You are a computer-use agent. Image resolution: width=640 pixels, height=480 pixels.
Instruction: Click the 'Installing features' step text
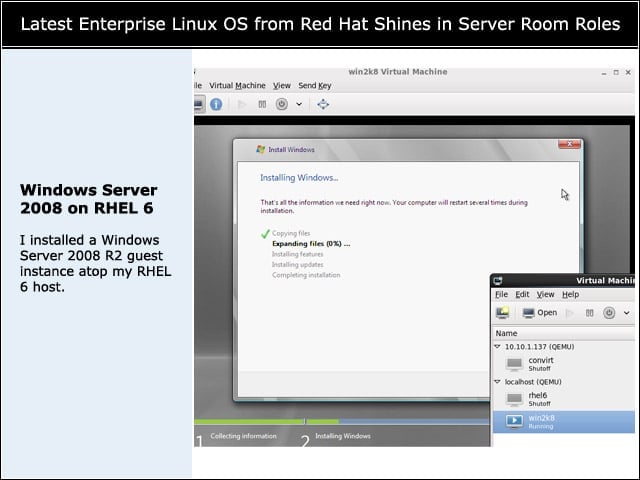tap(298, 254)
